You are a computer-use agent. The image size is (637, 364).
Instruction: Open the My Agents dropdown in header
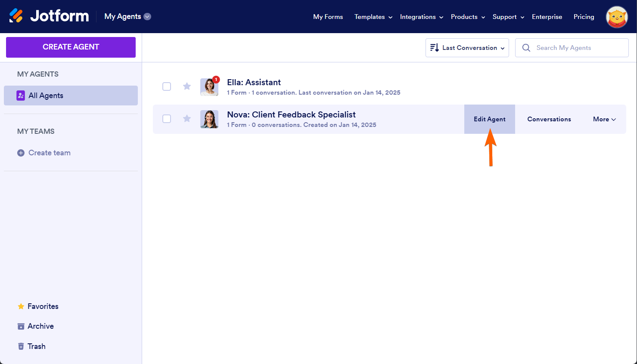click(x=127, y=16)
